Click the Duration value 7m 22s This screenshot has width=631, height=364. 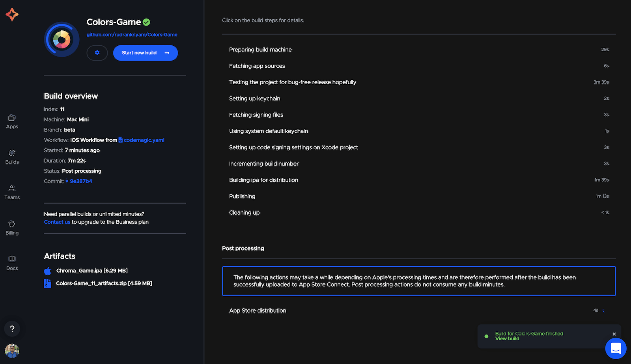click(77, 161)
